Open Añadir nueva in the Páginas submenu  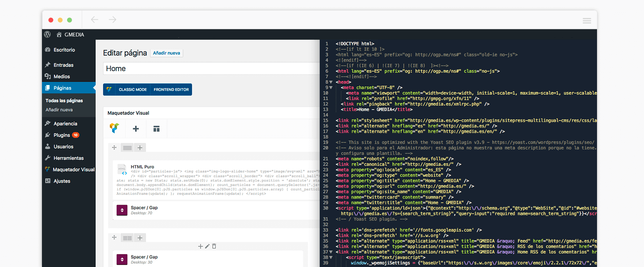click(x=59, y=110)
